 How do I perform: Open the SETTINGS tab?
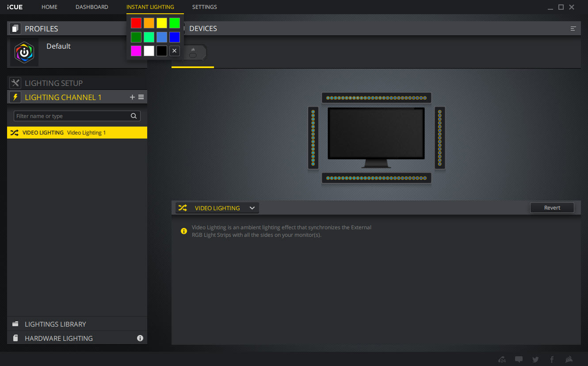tap(205, 7)
